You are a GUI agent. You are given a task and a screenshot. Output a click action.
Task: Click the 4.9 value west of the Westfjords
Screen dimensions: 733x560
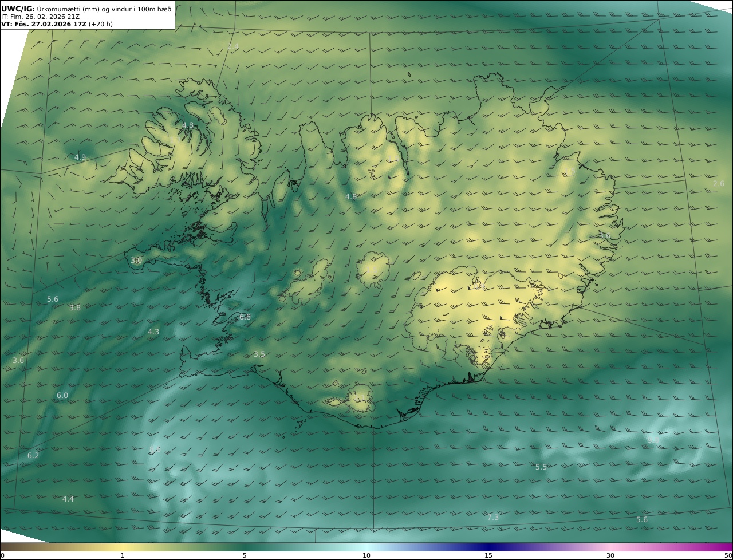pos(80,157)
